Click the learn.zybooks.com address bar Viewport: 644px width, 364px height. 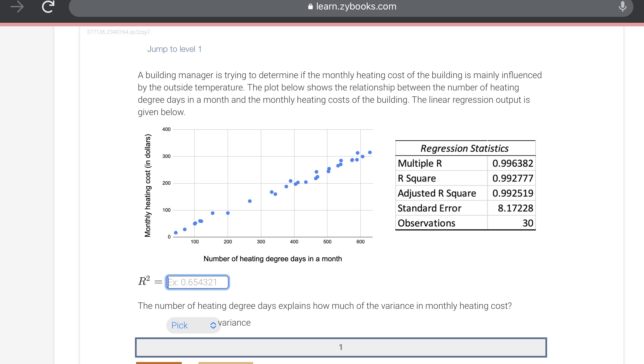point(356,6)
